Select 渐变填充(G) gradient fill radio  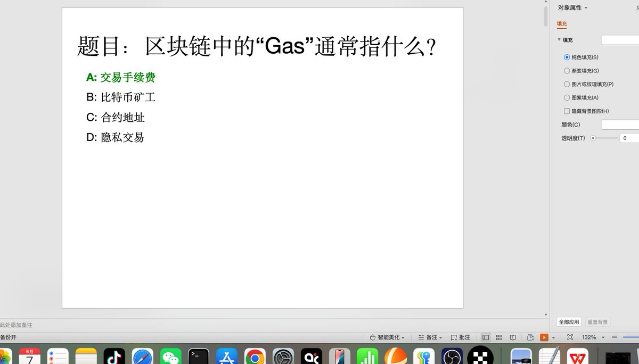click(x=567, y=70)
